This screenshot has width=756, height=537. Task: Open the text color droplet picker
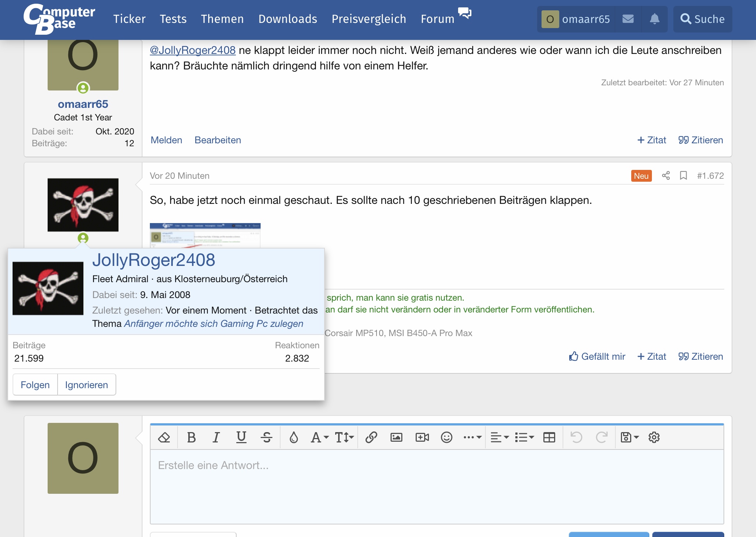click(x=293, y=437)
